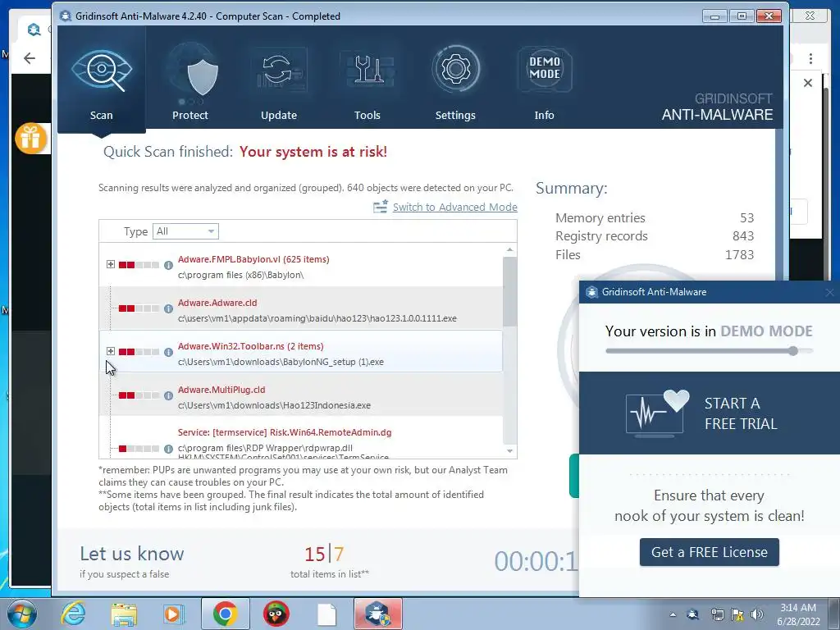Open the red bird app on taskbar
The height and width of the screenshot is (630, 840).
pyautogui.click(x=276, y=614)
